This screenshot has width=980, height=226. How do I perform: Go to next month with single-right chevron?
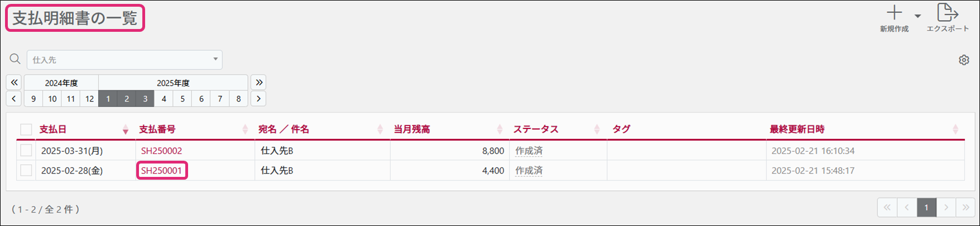pyautogui.click(x=258, y=99)
